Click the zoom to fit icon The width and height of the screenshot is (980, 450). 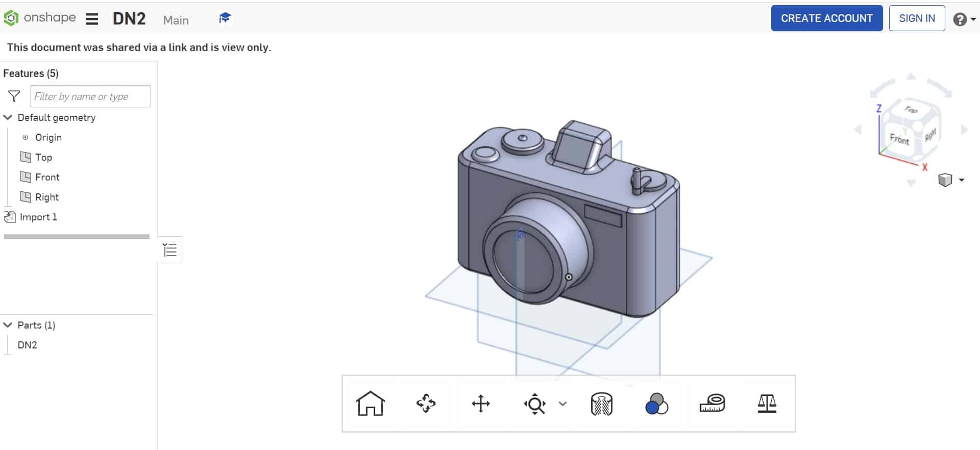[534, 404]
